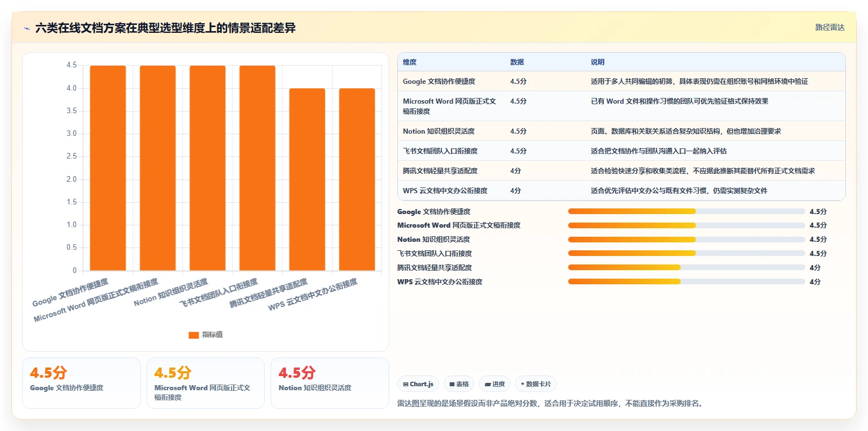Click the 飞书文档团队入口衔接度 chart bar
Viewport: 868px width, 431px height.
(257, 168)
